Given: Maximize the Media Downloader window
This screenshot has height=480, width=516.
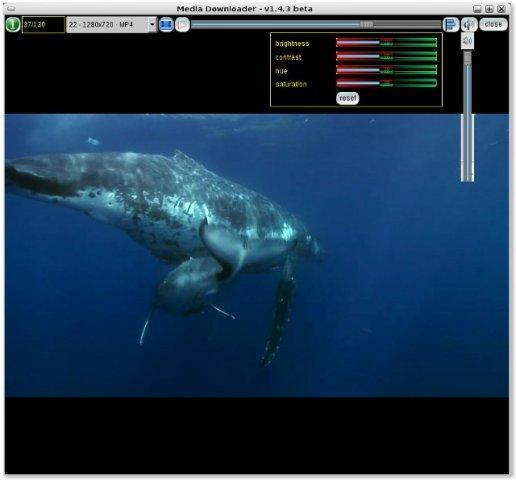Looking at the screenshot, I should pos(489,9).
